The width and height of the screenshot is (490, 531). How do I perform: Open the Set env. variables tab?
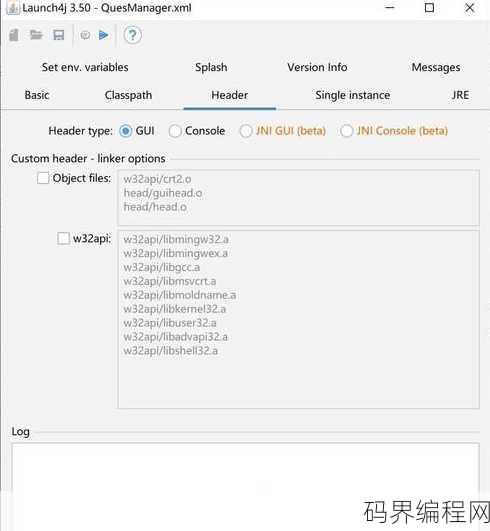(x=85, y=67)
